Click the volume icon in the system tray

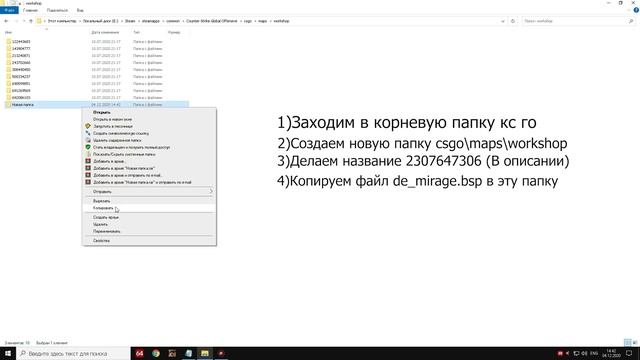click(x=584, y=353)
